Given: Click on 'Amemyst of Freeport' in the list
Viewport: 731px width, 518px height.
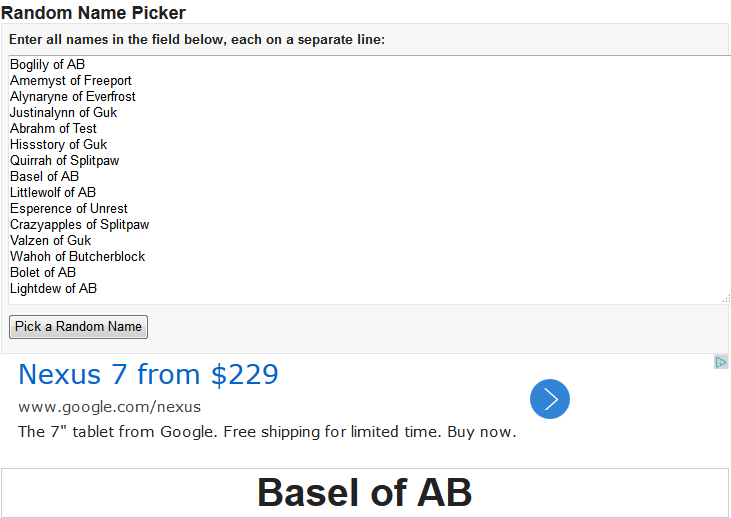Looking at the screenshot, I should pos(71,81).
